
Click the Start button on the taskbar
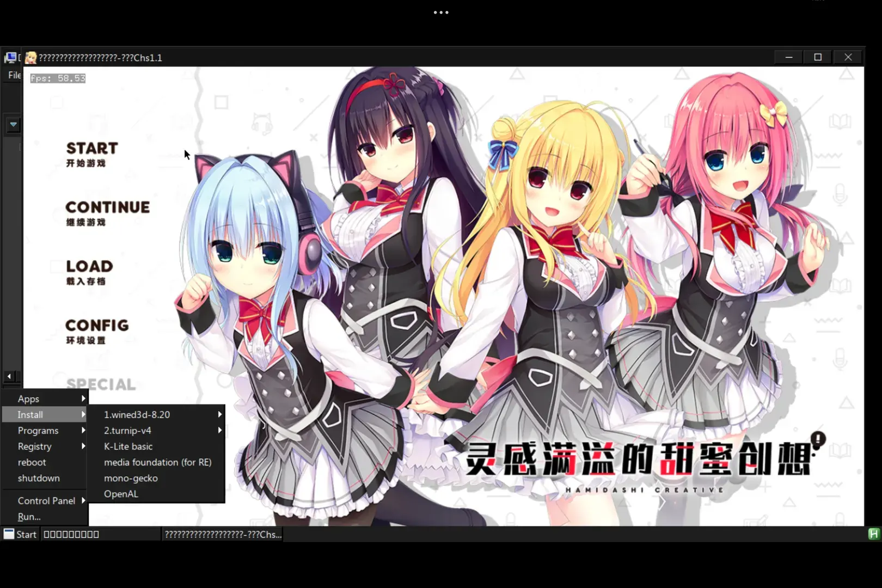click(20, 534)
